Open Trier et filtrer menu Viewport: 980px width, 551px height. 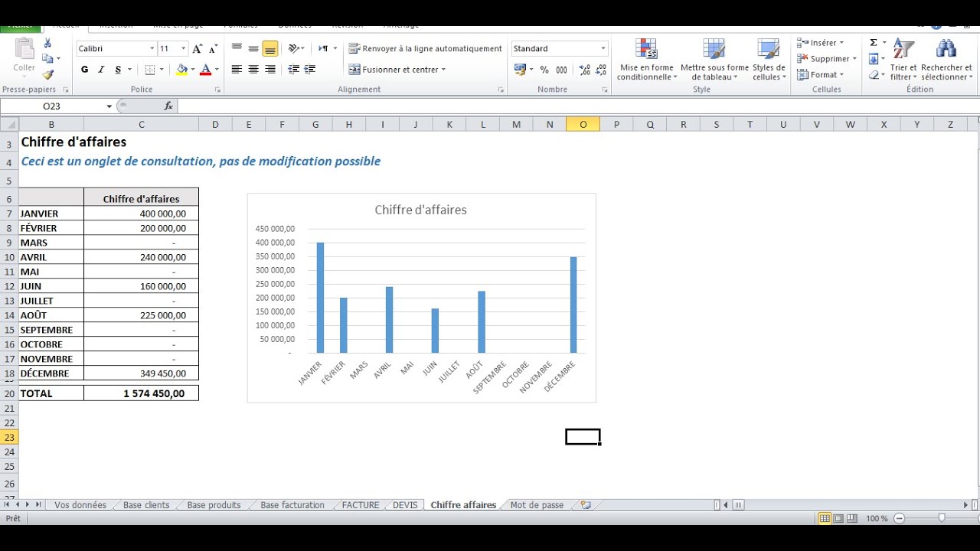point(903,60)
